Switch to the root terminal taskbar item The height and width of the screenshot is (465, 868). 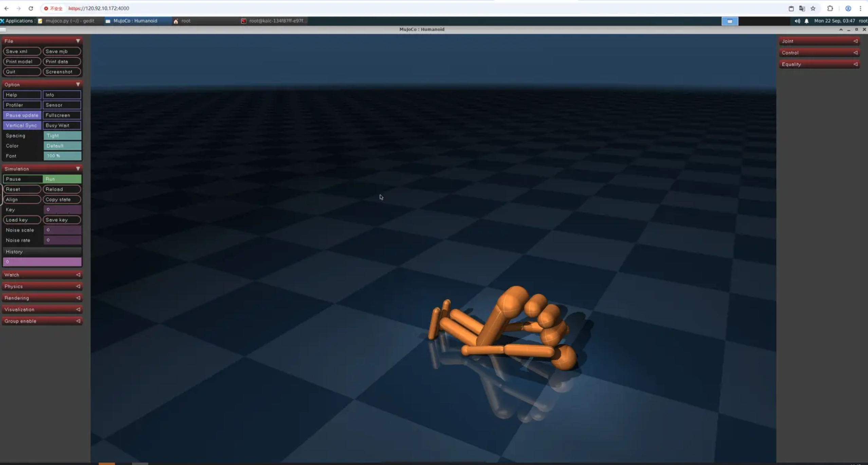[x=274, y=21]
